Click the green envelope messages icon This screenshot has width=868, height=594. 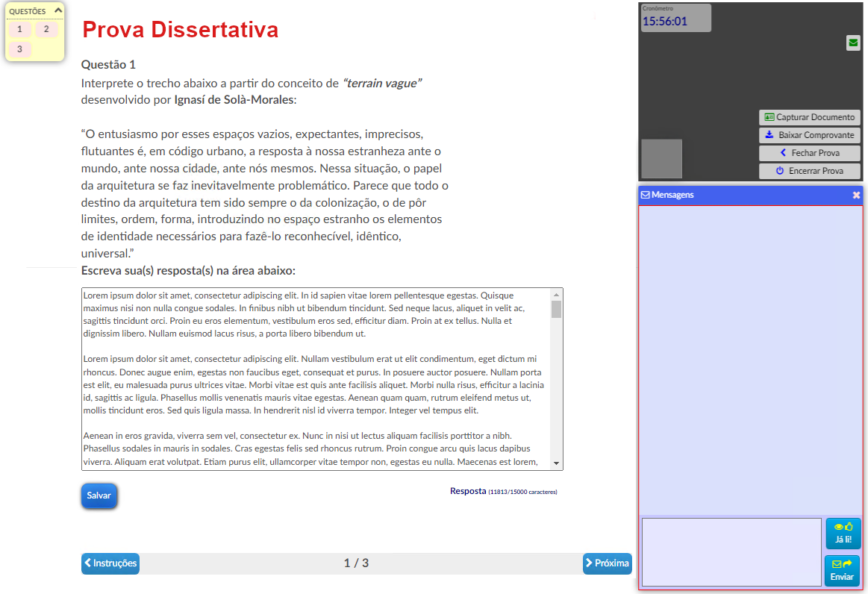click(853, 43)
